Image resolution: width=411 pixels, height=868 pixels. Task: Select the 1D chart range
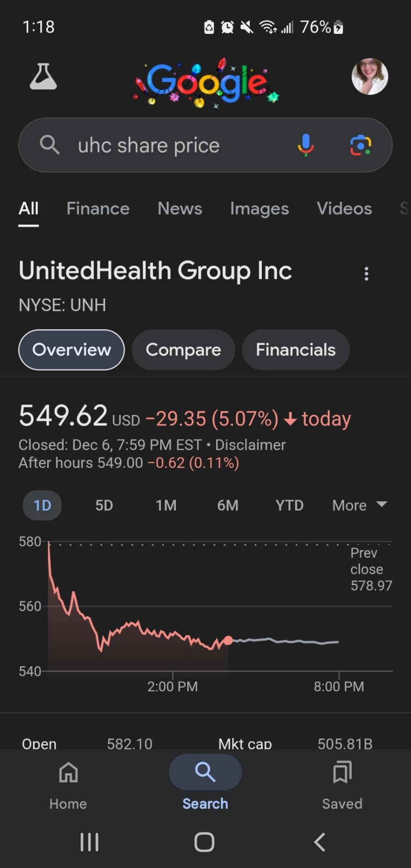[43, 505]
